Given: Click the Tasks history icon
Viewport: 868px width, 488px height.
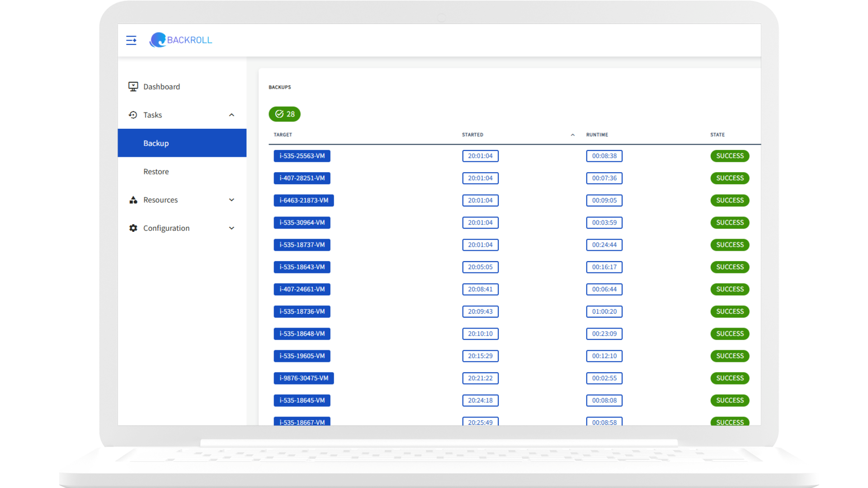Looking at the screenshot, I should (133, 115).
